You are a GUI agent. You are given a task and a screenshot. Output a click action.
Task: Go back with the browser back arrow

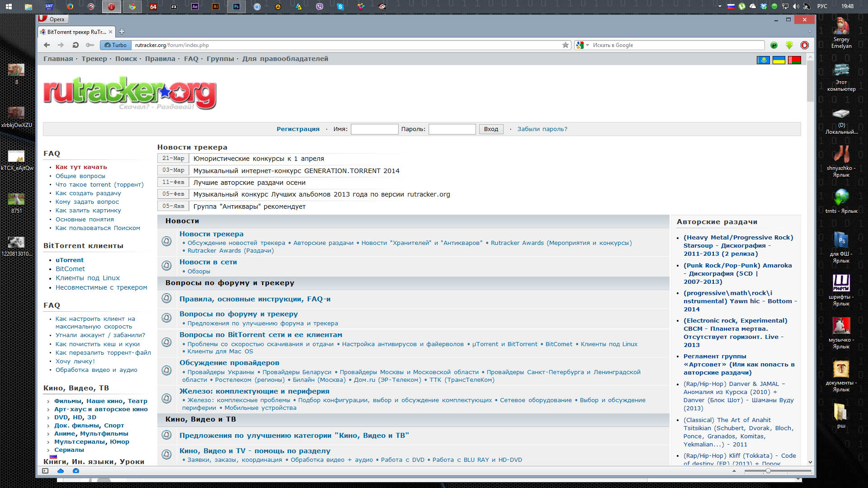coord(47,45)
